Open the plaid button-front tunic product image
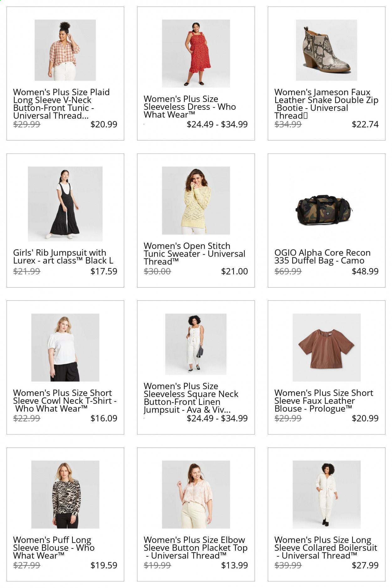Image resolution: width=392 pixels, height=588 pixels. [65, 50]
